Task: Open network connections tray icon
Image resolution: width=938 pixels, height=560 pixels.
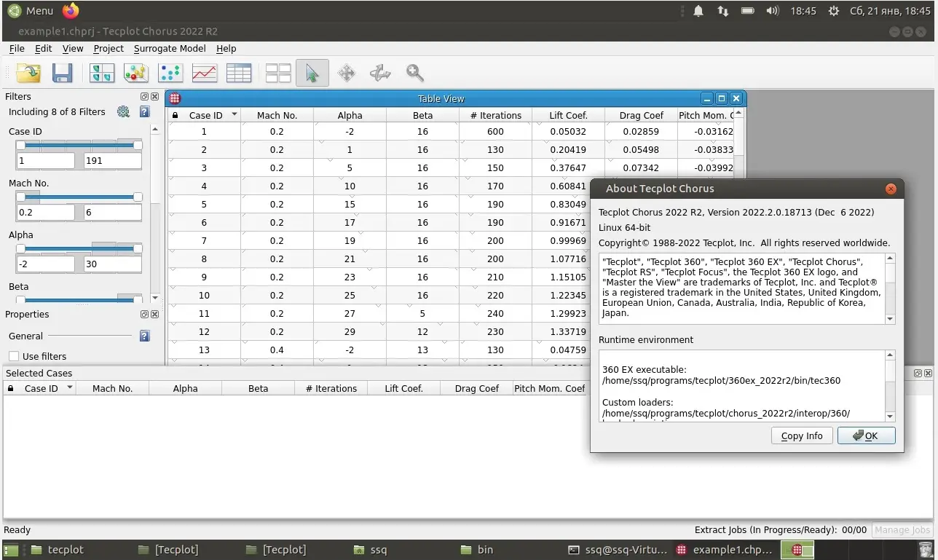Action: click(x=722, y=11)
